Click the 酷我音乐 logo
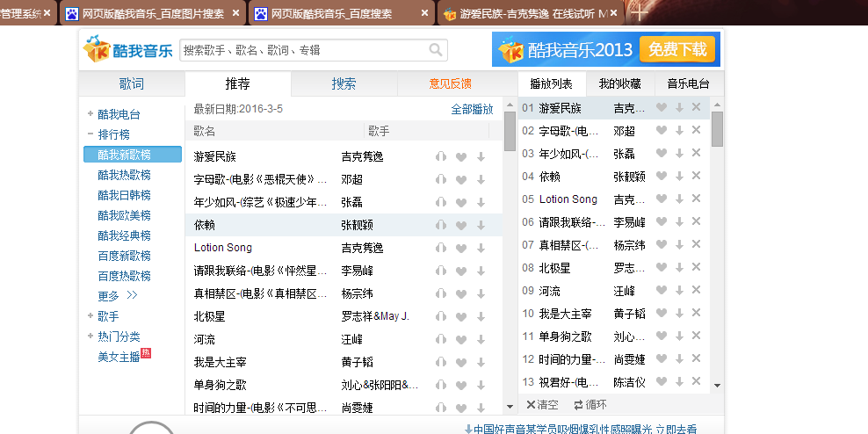 tap(128, 48)
